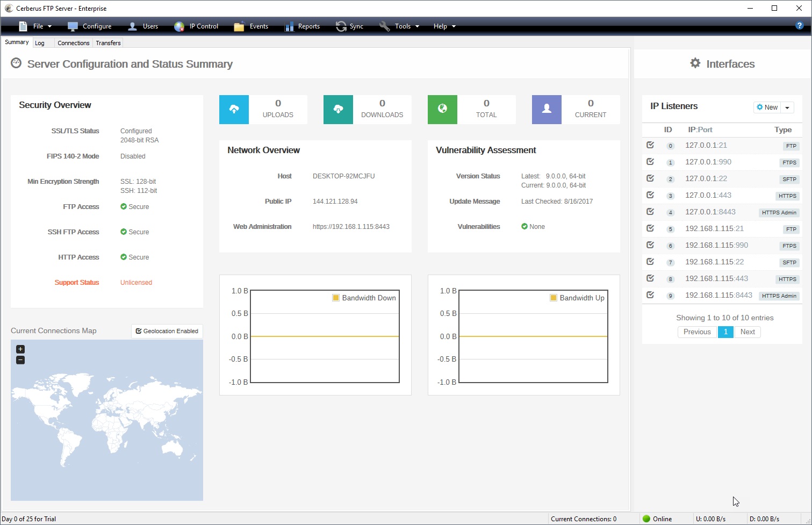Image resolution: width=812 pixels, height=525 pixels.
Task: Click the Interfaces gear icon
Action: click(695, 63)
